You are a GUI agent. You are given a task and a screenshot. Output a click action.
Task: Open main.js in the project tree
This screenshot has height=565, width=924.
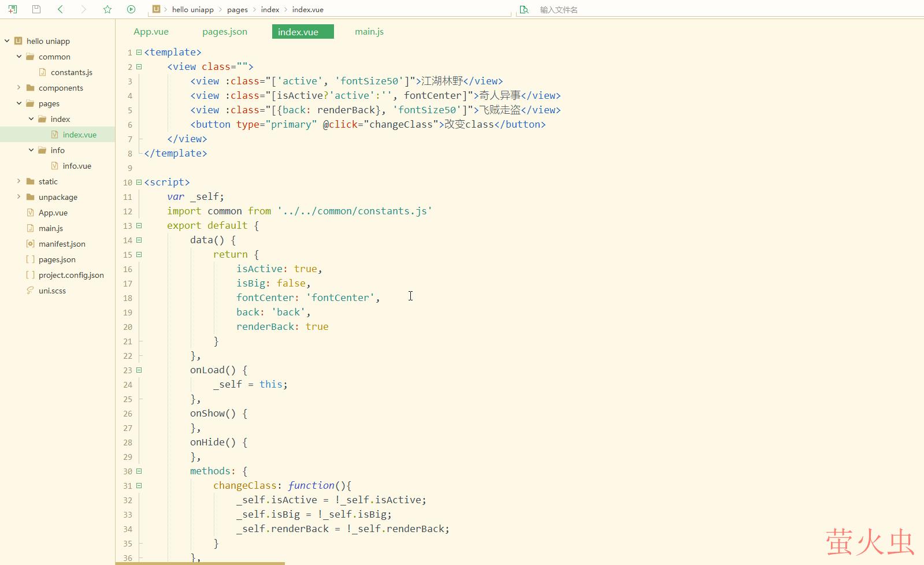51,228
